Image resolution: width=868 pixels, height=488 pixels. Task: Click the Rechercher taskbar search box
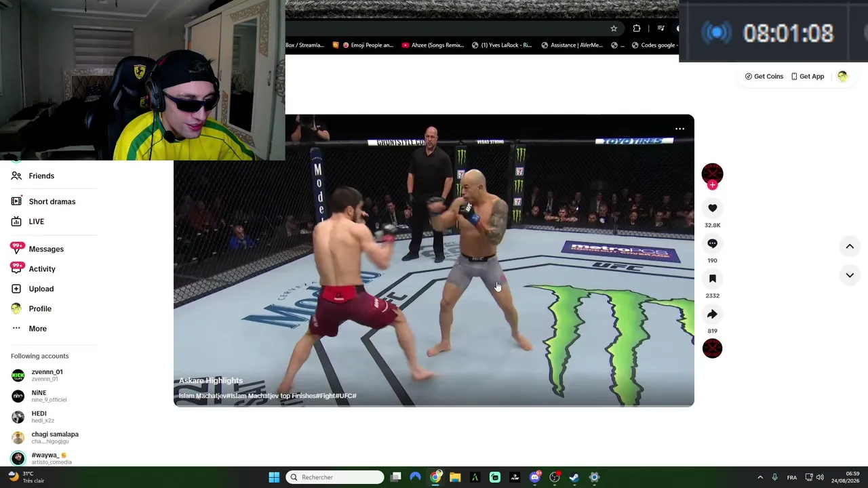pos(335,477)
